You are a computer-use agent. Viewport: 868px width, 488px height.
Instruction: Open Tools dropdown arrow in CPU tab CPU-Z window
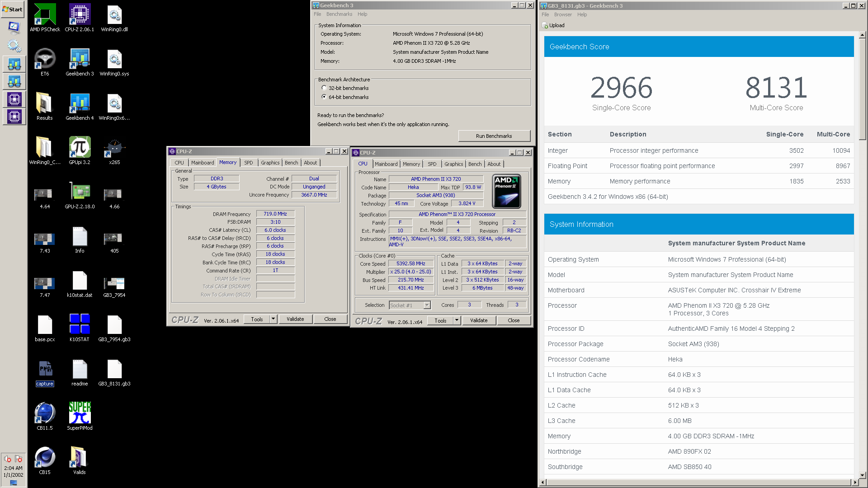(x=457, y=320)
